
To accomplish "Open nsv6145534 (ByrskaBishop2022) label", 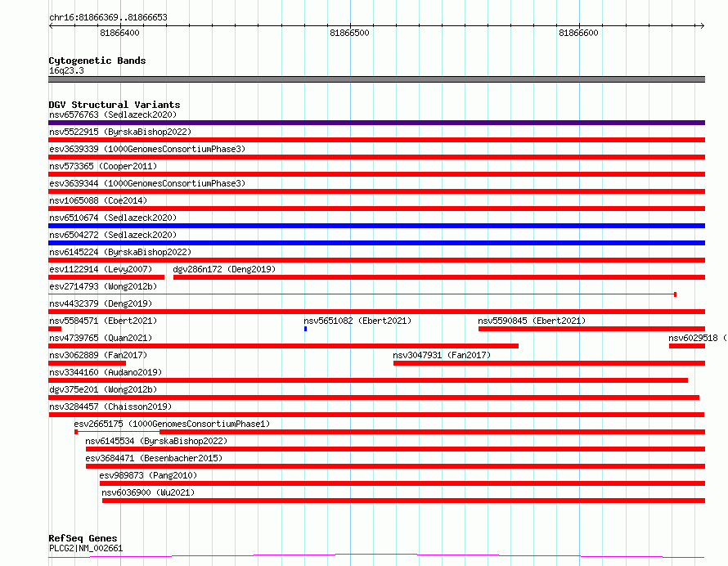I will tap(156, 441).
